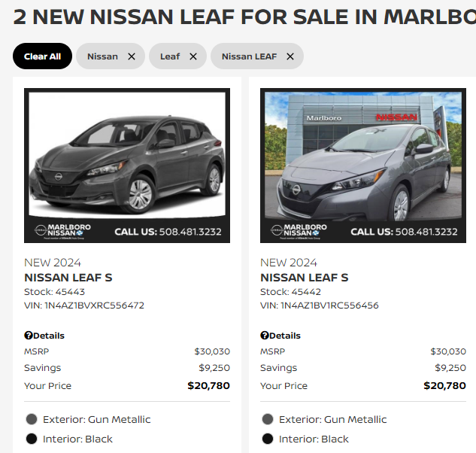Open Details help icon for stock 45442

tap(265, 336)
